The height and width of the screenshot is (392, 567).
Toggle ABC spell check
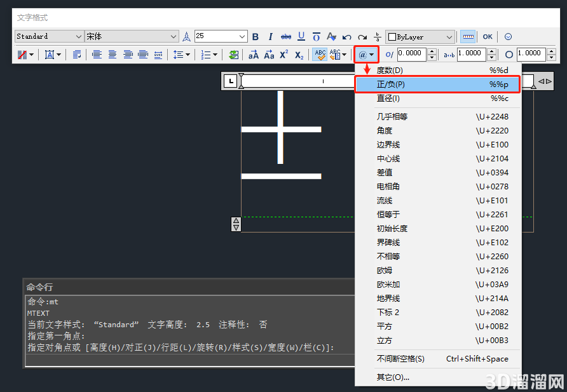coord(320,55)
